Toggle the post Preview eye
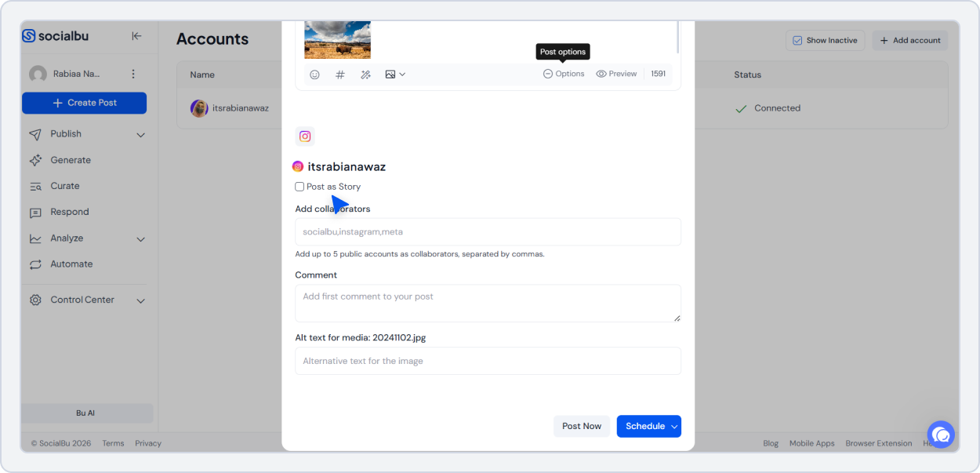The height and width of the screenshot is (473, 980). [x=616, y=74]
